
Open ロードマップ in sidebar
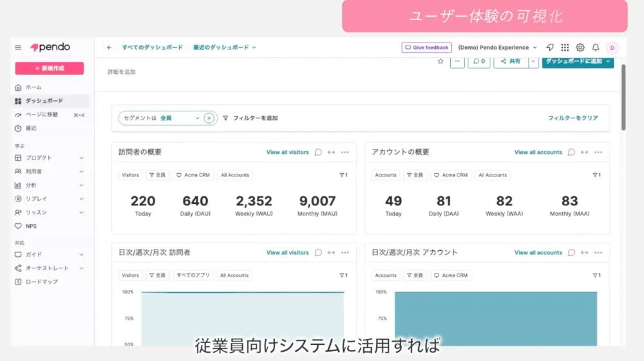point(50,282)
